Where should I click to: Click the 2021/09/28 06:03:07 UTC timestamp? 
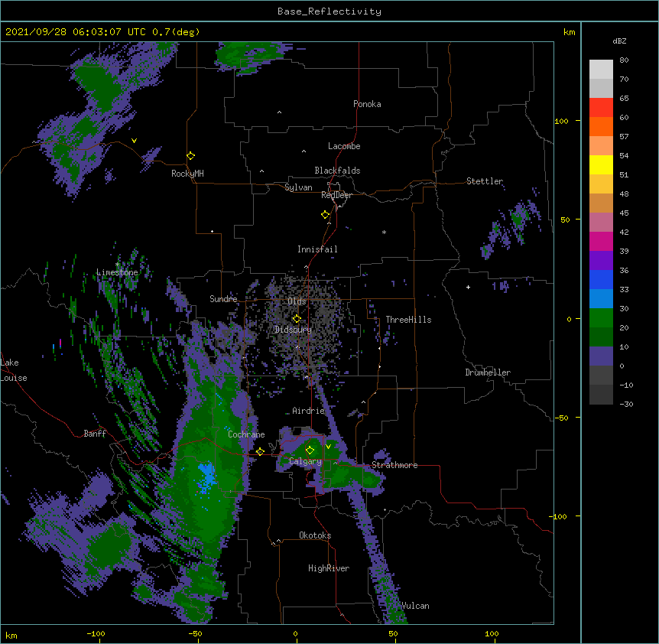[x=76, y=32]
